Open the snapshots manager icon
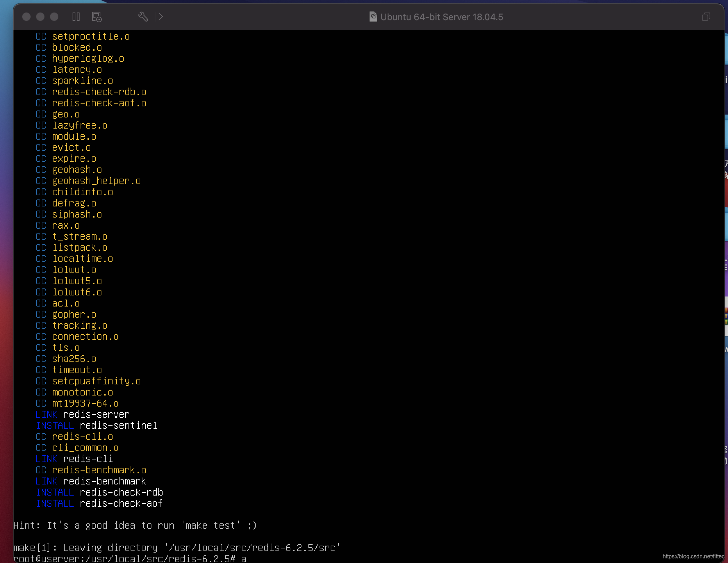The width and height of the screenshot is (728, 563). click(97, 17)
